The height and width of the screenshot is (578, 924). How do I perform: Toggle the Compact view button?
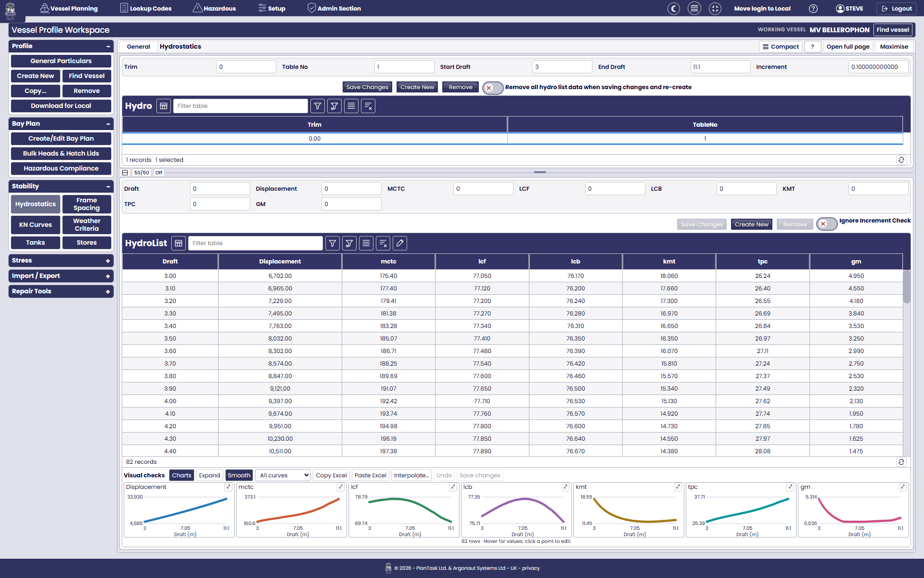(780, 47)
